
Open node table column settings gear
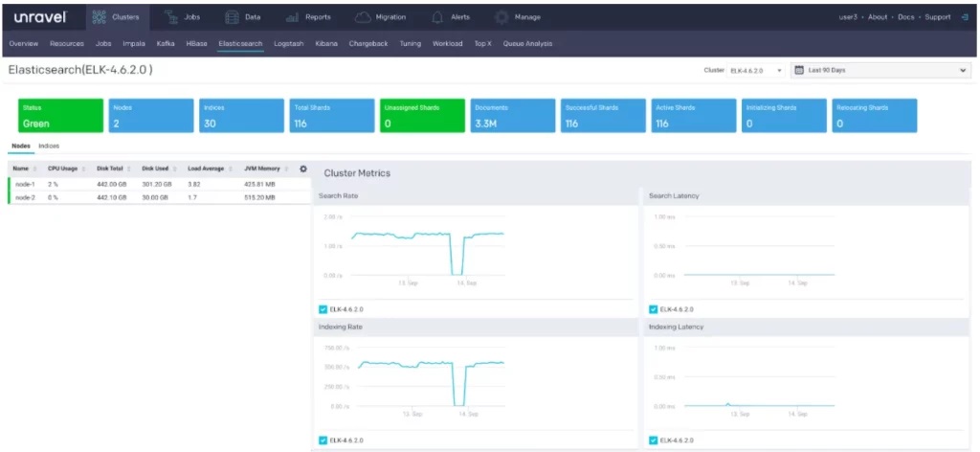tap(303, 169)
